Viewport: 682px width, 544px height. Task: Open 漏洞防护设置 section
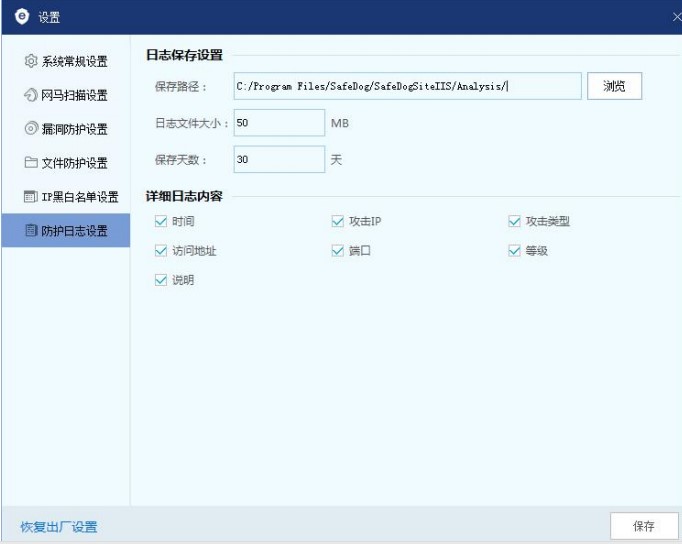(66, 129)
